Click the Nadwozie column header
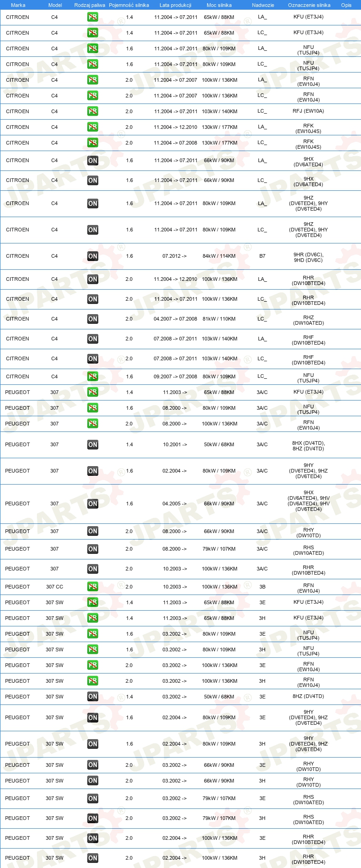The image size is (361, 868). point(263,5)
